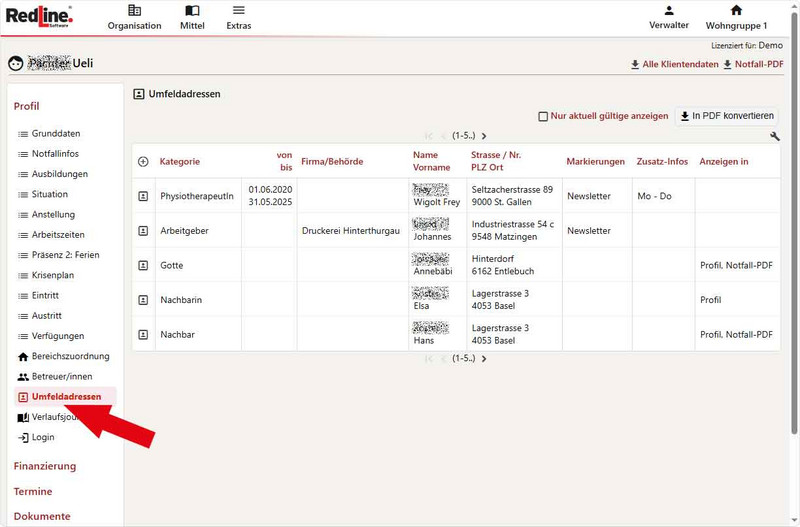The width and height of the screenshot is (800, 527).
Task: Enable 'Nur aktuell gültige anzeigen' checkbox
Action: coord(543,116)
